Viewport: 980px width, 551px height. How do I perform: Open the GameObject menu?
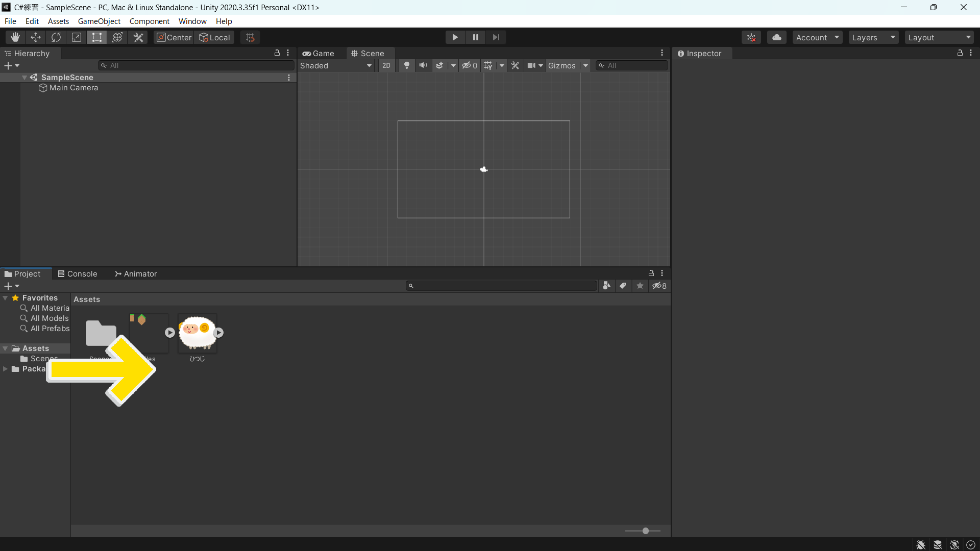coord(99,21)
